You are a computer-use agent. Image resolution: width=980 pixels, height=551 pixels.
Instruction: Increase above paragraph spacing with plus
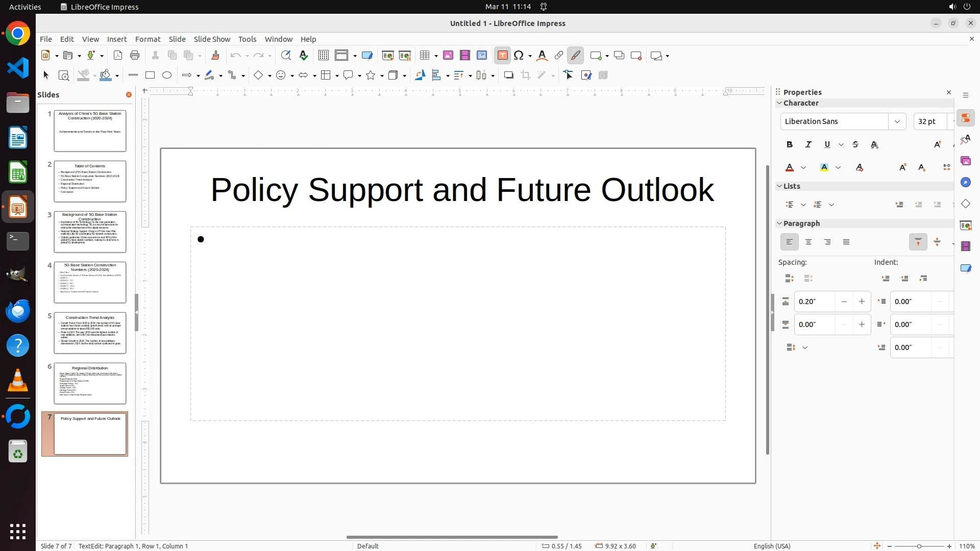pos(862,302)
